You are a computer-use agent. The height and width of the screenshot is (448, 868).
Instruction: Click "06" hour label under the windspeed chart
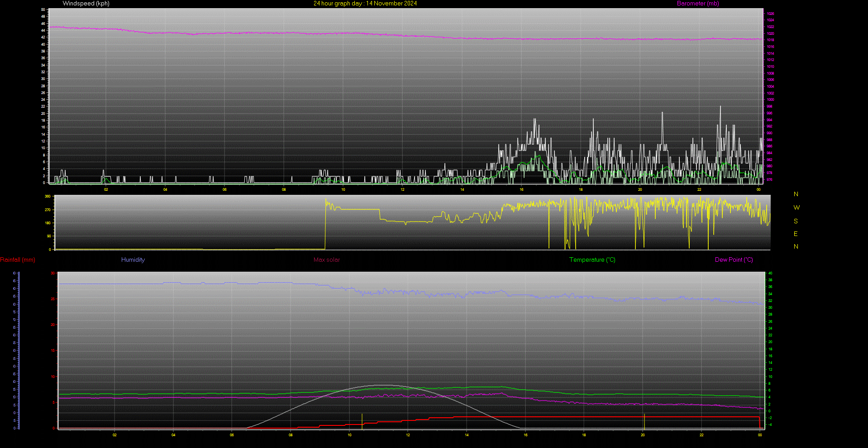point(224,189)
